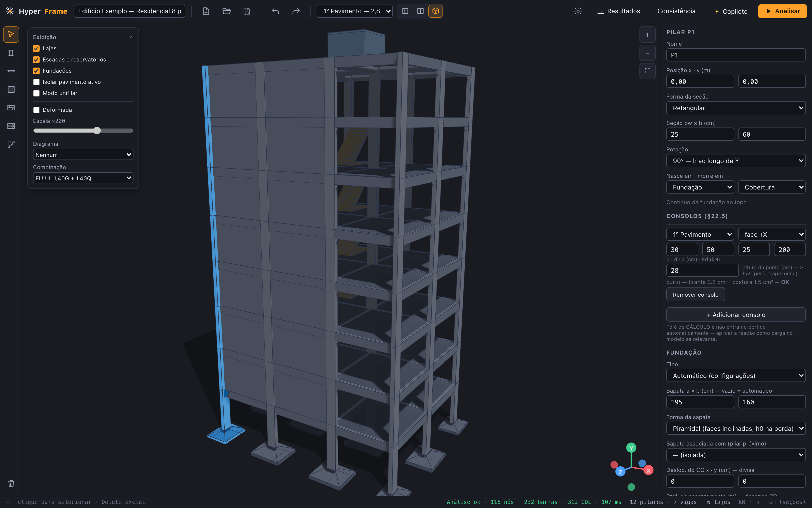Click the Sapata b field 160
Screen dimensions: 812x508
click(x=772, y=402)
